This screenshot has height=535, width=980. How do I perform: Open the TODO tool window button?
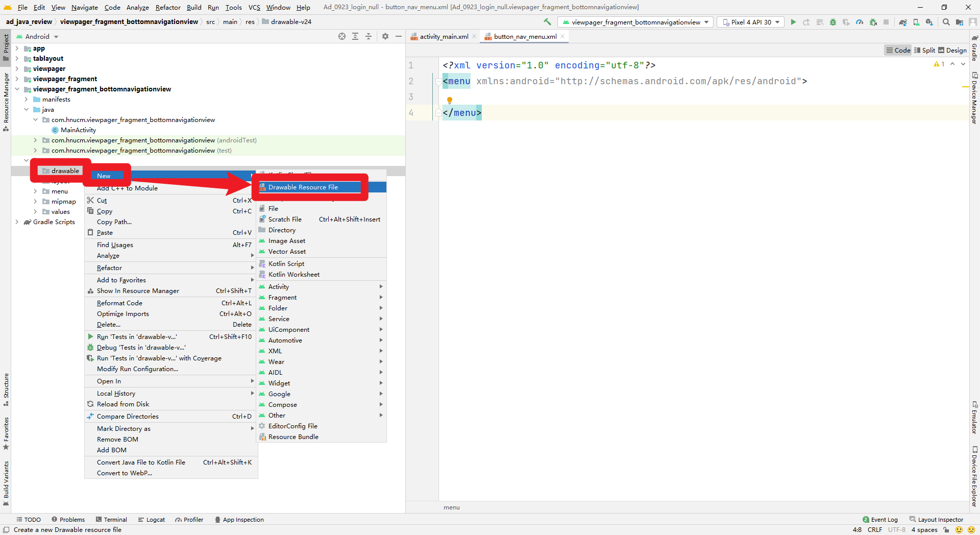(29, 520)
